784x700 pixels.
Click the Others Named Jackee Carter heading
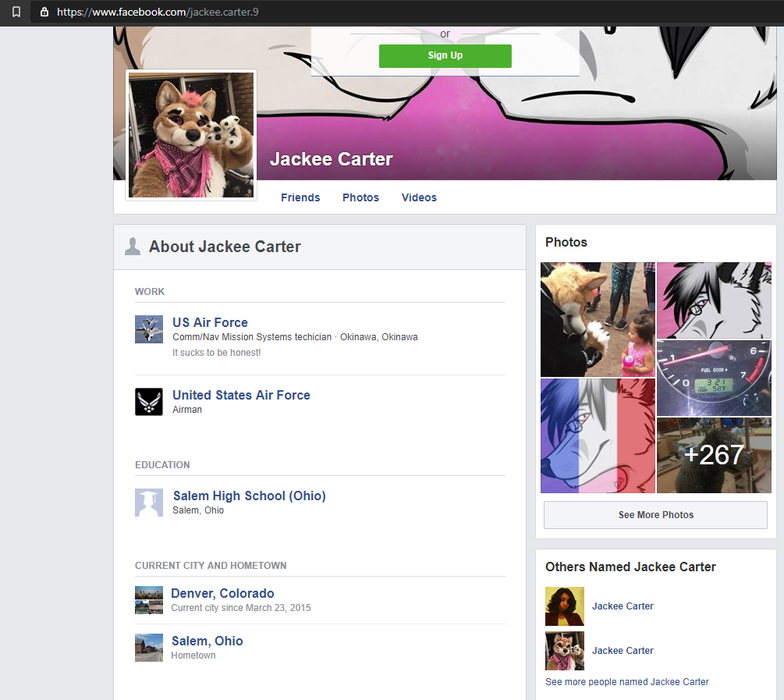pyautogui.click(x=630, y=567)
